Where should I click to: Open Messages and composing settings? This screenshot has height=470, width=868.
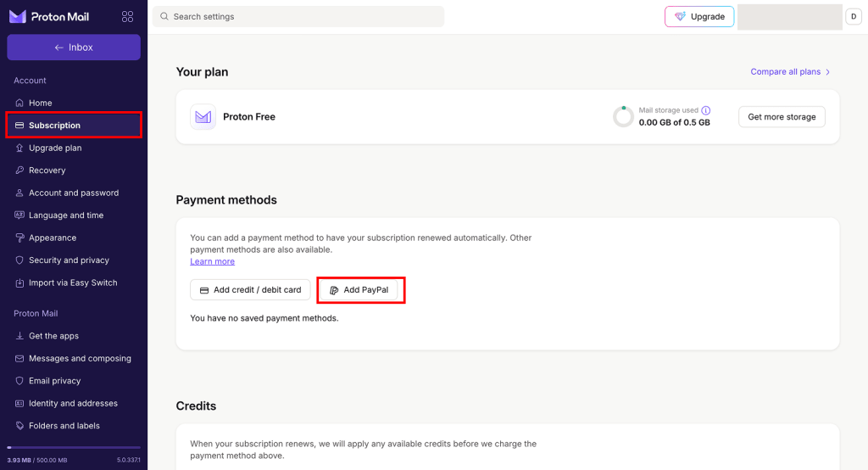coord(74,359)
